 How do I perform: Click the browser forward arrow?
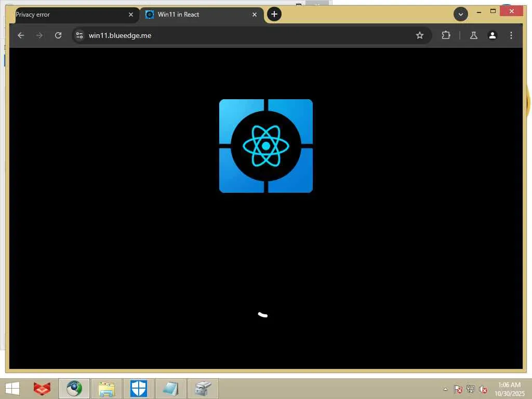pos(39,35)
